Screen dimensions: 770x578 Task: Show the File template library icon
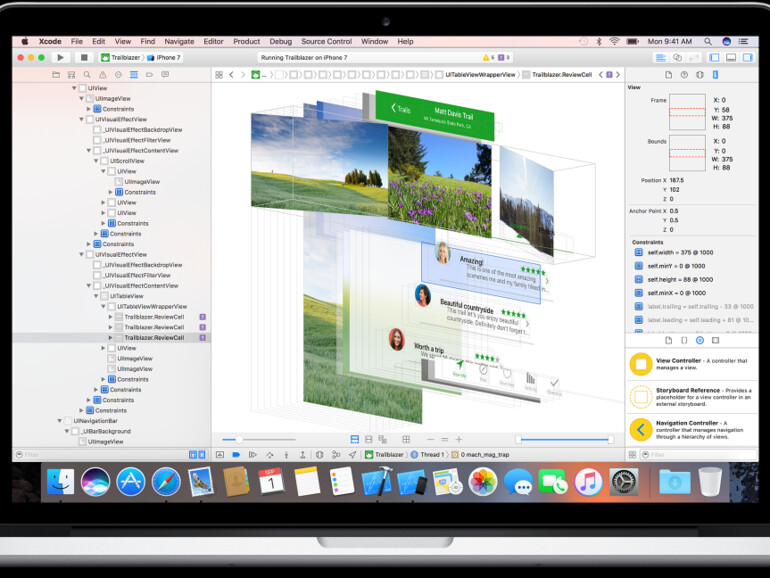[x=668, y=340]
